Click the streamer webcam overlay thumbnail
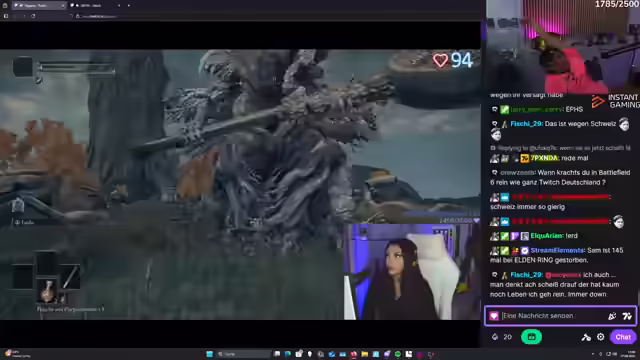640x360 pixels. [412, 271]
